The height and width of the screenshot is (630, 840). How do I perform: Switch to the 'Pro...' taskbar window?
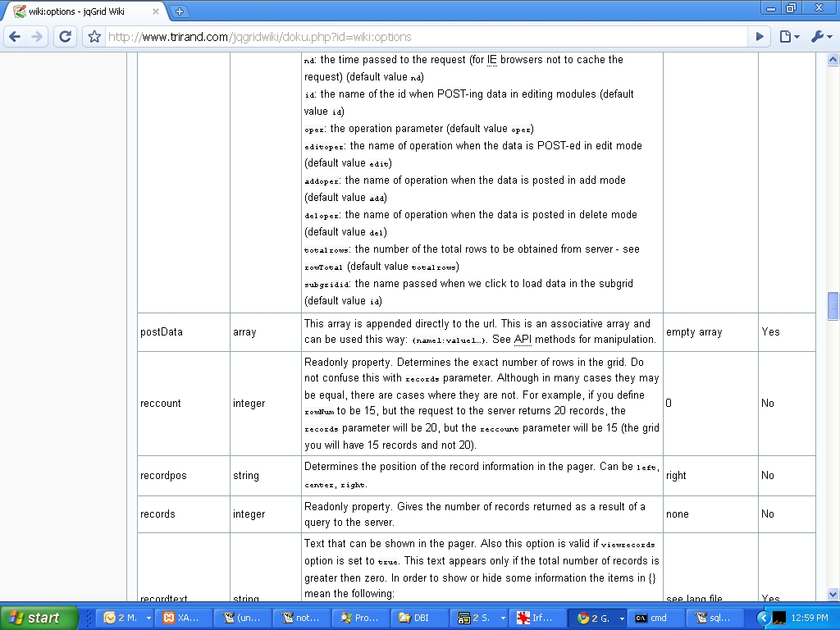[362, 618]
